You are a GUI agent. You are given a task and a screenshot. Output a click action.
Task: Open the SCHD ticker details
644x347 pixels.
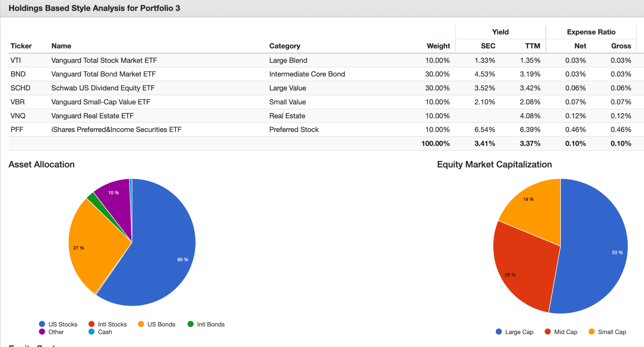tap(20, 88)
